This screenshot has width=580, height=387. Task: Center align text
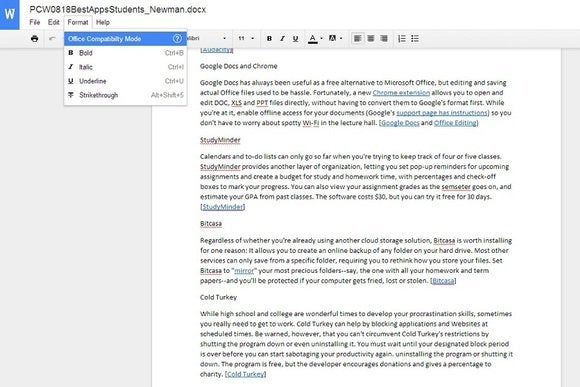pos(371,38)
